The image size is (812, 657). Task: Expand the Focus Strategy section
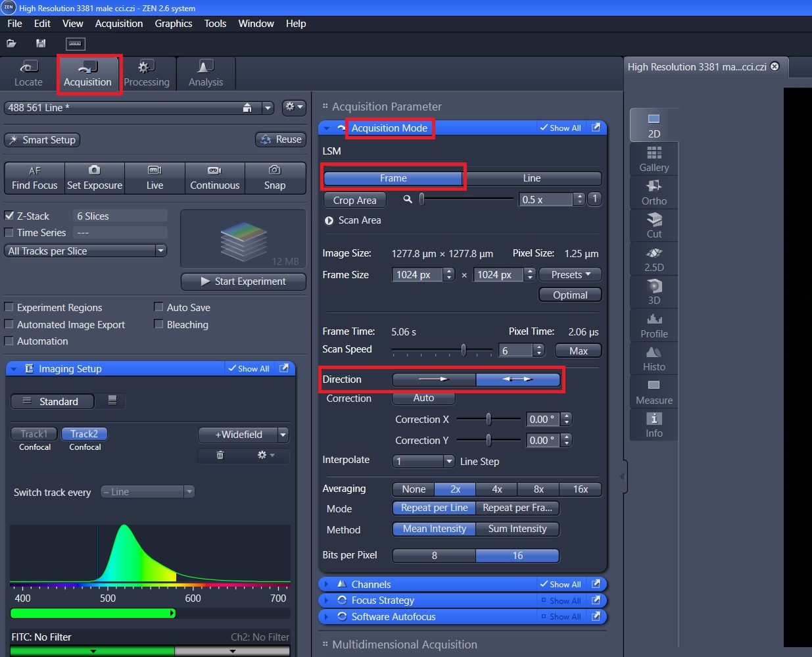coord(382,600)
